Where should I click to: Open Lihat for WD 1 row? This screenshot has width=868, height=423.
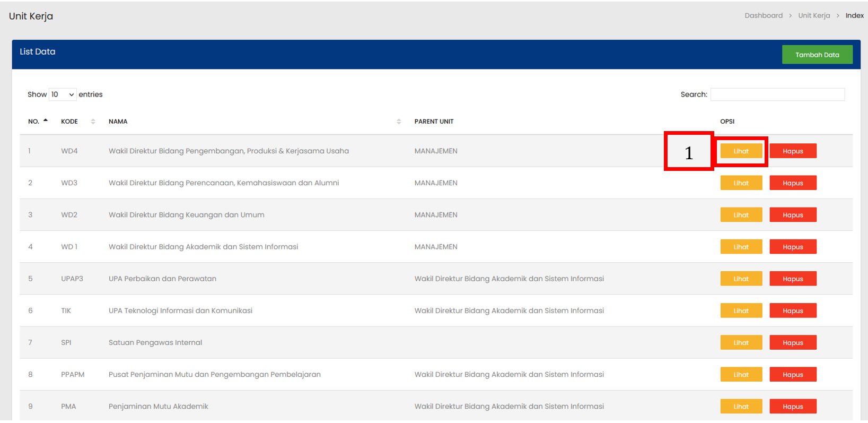point(741,247)
